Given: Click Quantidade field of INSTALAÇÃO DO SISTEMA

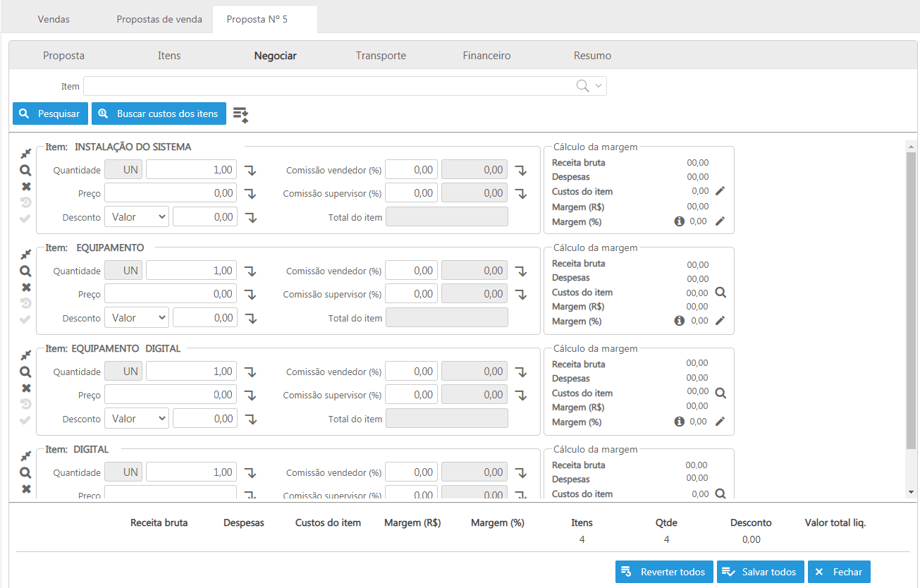Looking at the screenshot, I should [x=191, y=170].
